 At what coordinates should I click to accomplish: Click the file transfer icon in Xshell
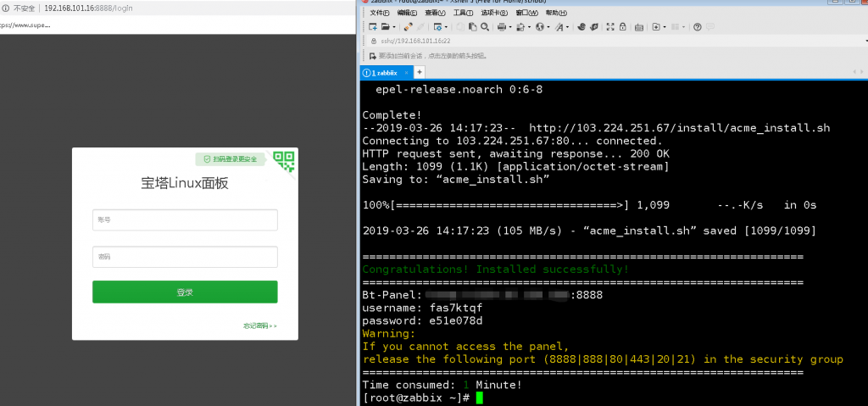click(x=520, y=26)
